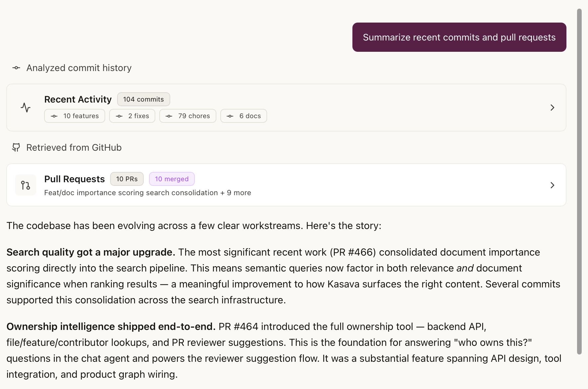Expand the Pull Requests card with its chevron
Screen dimensions: 588x389
(x=552, y=185)
